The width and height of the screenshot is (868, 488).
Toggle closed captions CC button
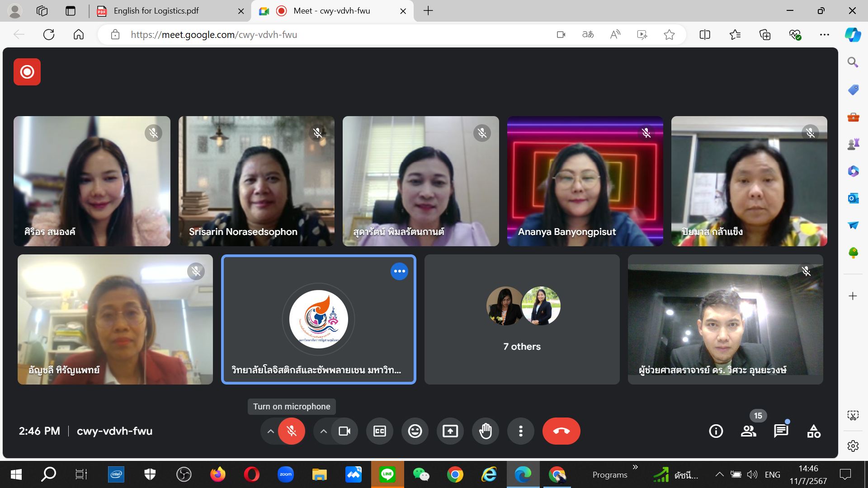point(379,431)
